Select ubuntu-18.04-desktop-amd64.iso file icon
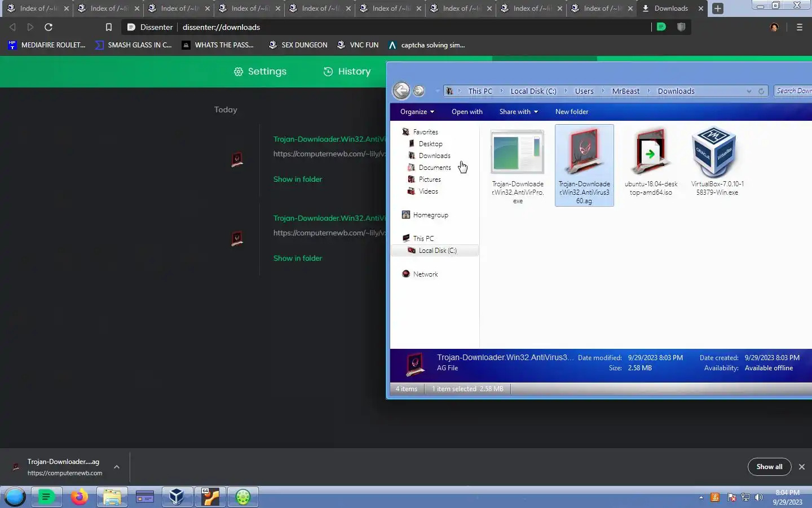The height and width of the screenshot is (508, 812). pos(651,152)
